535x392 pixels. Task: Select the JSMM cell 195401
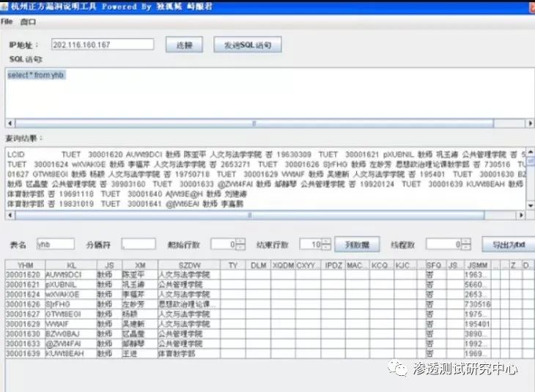click(x=478, y=324)
